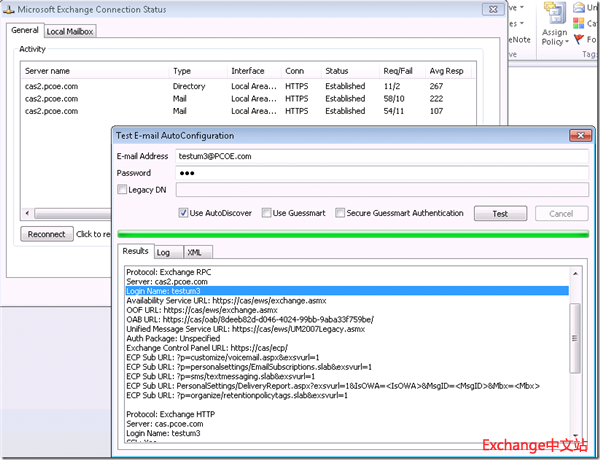This screenshot has width=600, height=460.
Task: Switch to the XML tab
Action: coord(196,252)
